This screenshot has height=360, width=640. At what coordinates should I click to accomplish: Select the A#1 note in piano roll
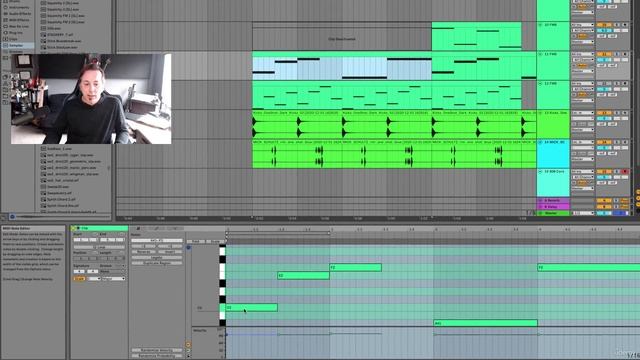[x=486, y=323]
